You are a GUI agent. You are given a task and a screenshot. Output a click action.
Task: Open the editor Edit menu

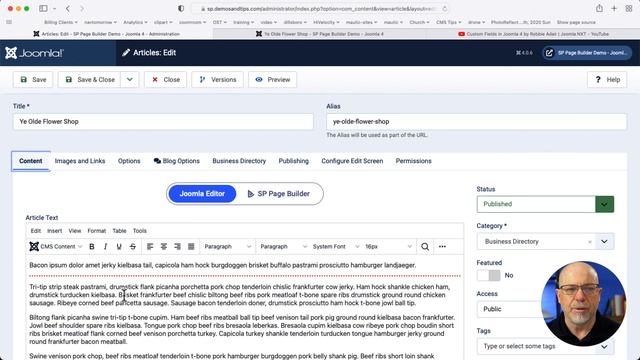tap(36, 231)
